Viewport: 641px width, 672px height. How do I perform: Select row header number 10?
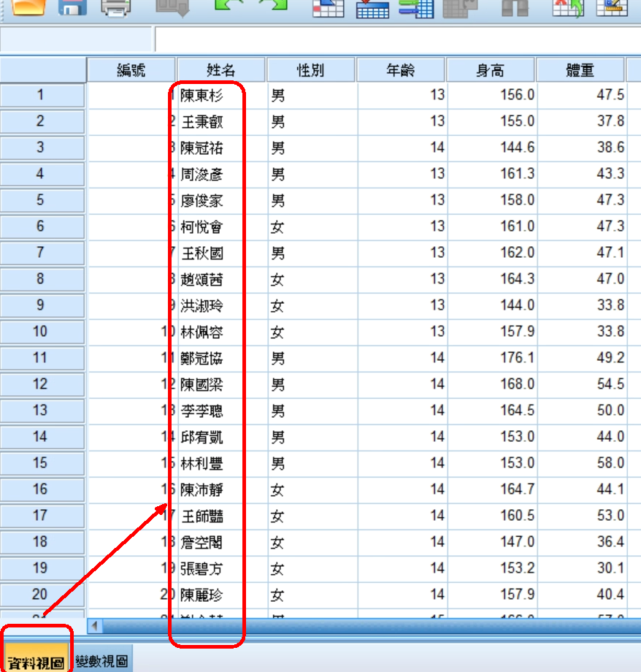40,332
